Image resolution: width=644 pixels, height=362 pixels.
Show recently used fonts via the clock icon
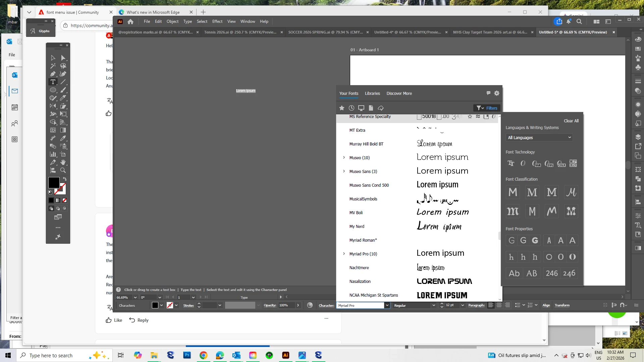tap(352, 108)
